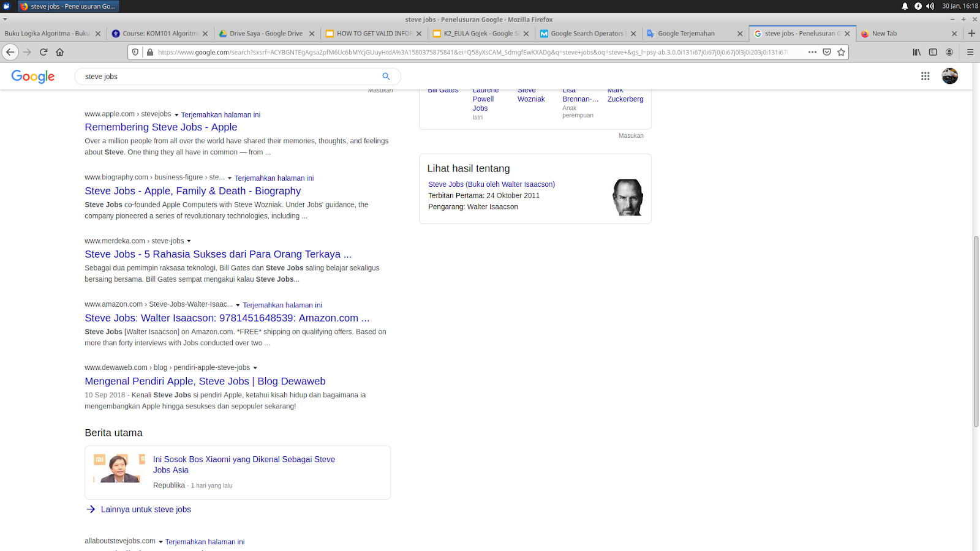Click the Firefox back arrow button
The image size is (980, 551).
pyautogui.click(x=10, y=52)
